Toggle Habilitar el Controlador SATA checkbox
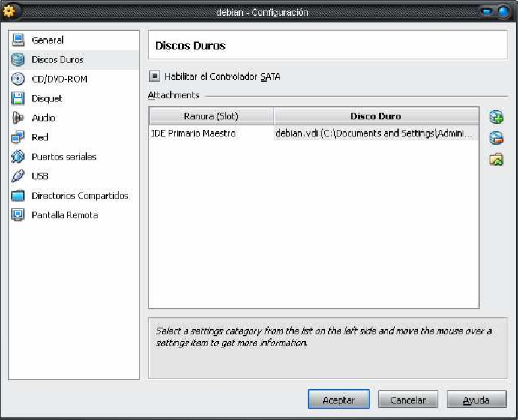Screen dimensions: 518x420 [155, 76]
